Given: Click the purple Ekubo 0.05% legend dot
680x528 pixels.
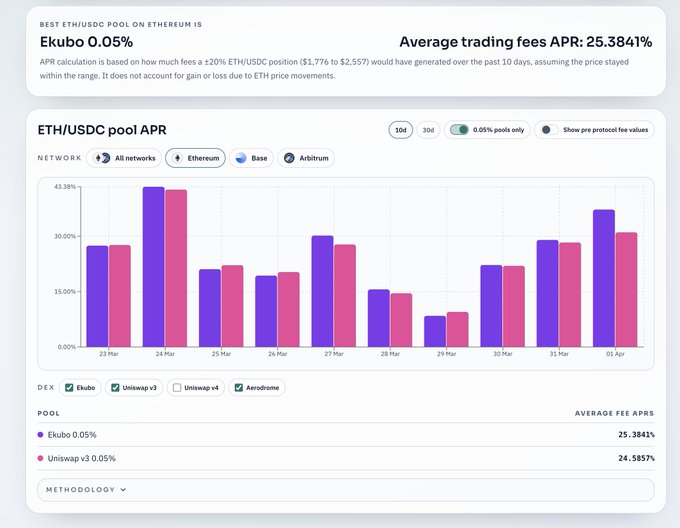Looking at the screenshot, I should tap(40, 435).
